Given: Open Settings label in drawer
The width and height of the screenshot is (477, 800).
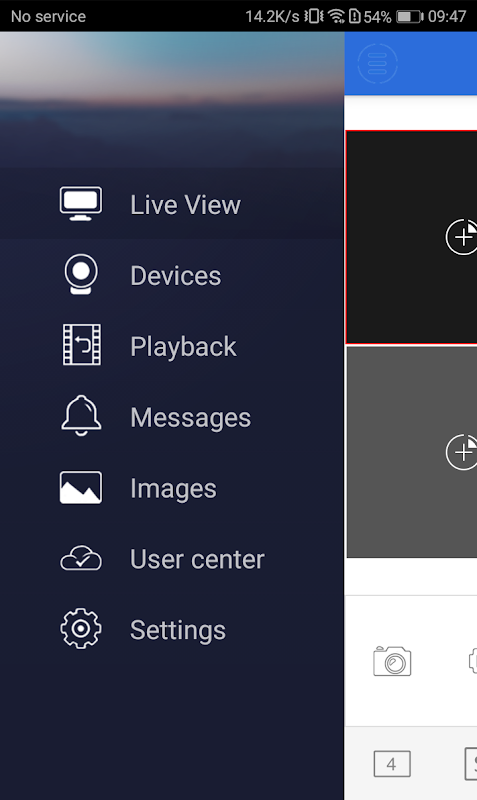Looking at the screenshot, I should pos(178,630).
